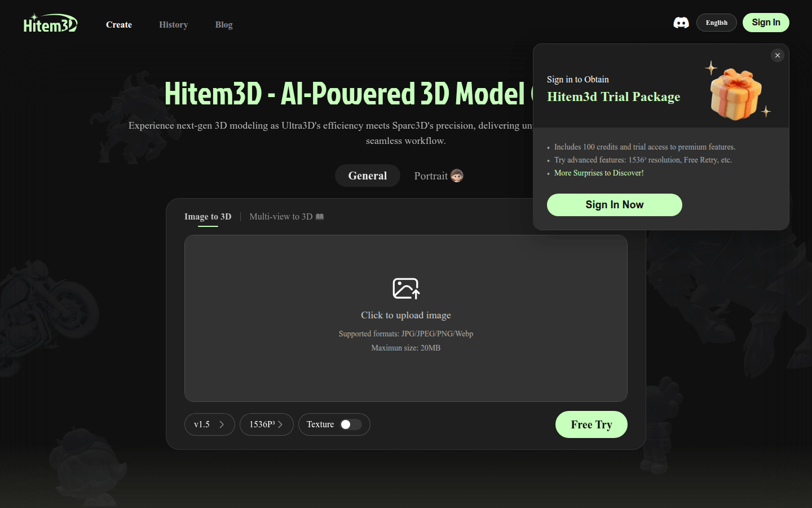Open the 1536P³ resolution dropdown
Screen dimensions: 812x508
(x=266, y=424)
